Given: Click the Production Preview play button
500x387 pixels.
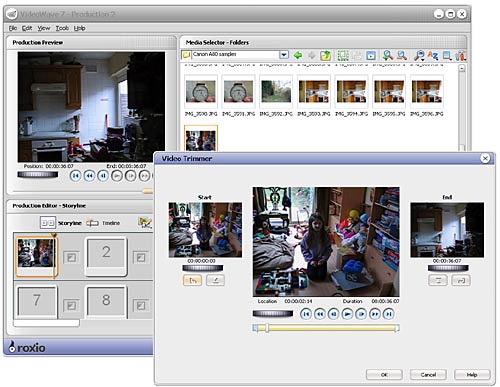Looking at the screenshot, I should 117,175.
